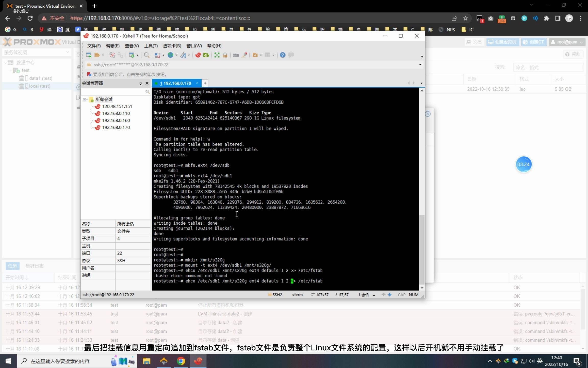Select data1 (test) storage in Proxmox tree
The width and height of the screenshot is (588, 368).
(41, 78)
